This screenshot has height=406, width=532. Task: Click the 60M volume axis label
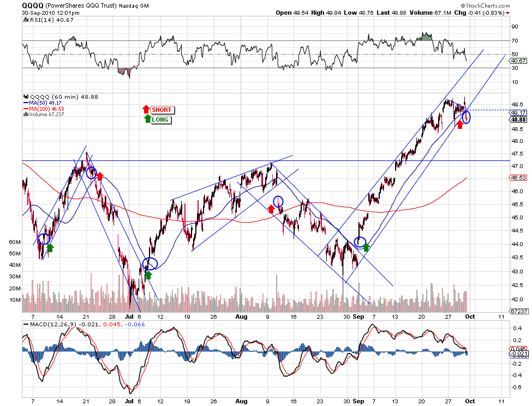pos(15,242)
